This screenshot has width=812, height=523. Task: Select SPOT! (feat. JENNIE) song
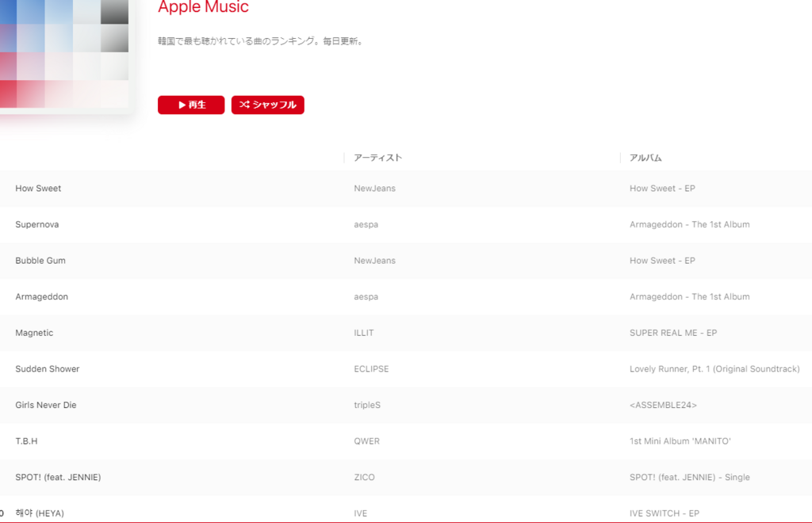coord(58,477)
